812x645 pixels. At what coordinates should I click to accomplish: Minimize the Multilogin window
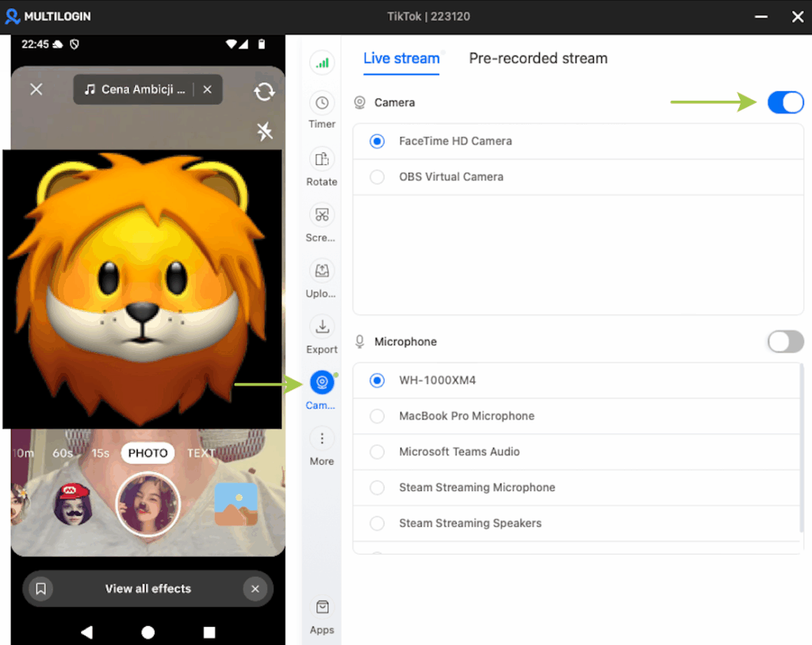760,17
